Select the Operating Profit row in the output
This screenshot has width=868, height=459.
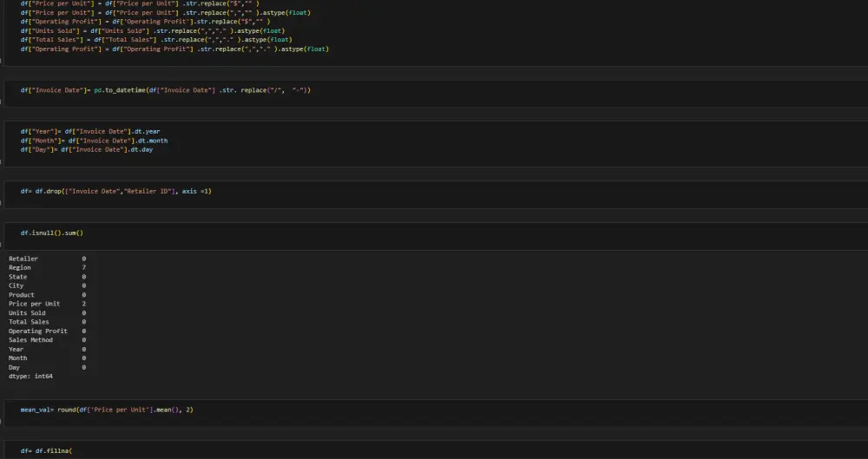tap(47, 331)
